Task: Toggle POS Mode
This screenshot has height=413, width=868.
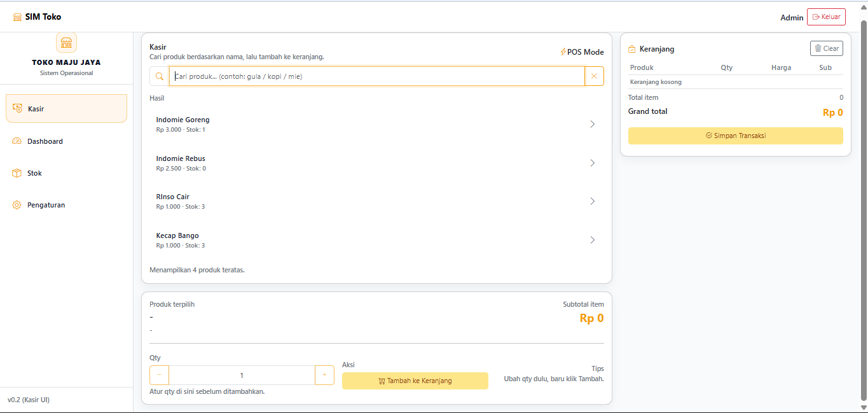Action: (582, 52)
